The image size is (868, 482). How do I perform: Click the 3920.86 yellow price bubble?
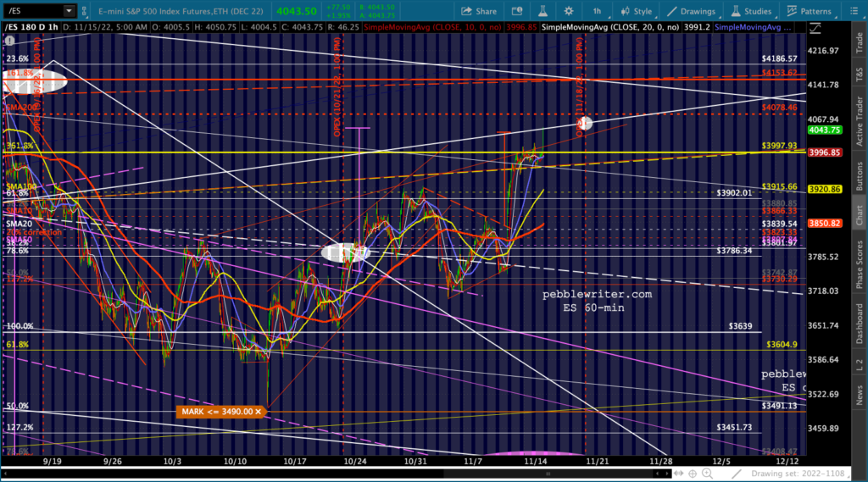coord(824,189)
